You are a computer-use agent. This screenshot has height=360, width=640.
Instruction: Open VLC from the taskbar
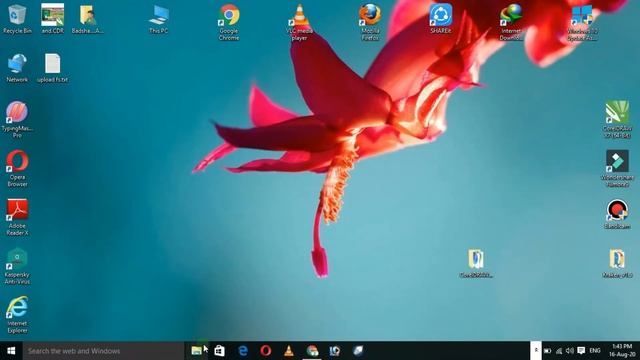[x=289, y=351]
